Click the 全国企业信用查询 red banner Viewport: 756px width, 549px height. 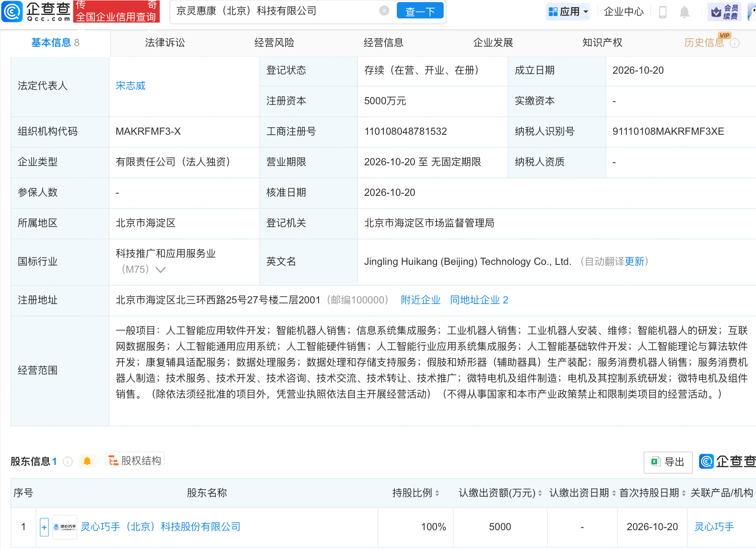tap(116, 11)
